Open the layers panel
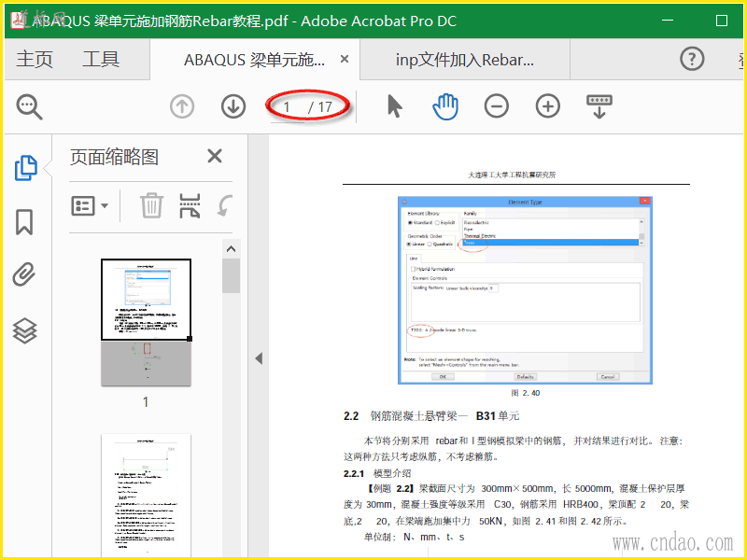Viewport: 747px width, 560px height. [25, 330]
